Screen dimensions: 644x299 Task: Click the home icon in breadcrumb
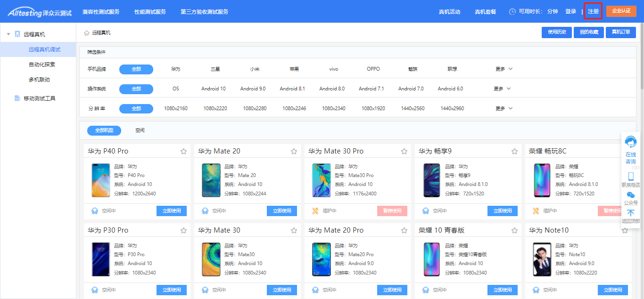87,33
